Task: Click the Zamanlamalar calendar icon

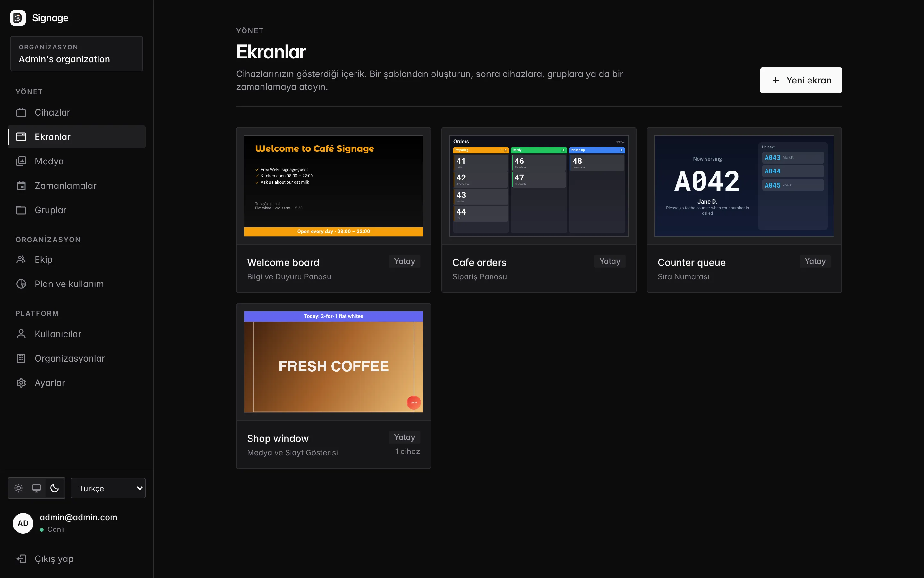Action: click(x=21, y=186)
